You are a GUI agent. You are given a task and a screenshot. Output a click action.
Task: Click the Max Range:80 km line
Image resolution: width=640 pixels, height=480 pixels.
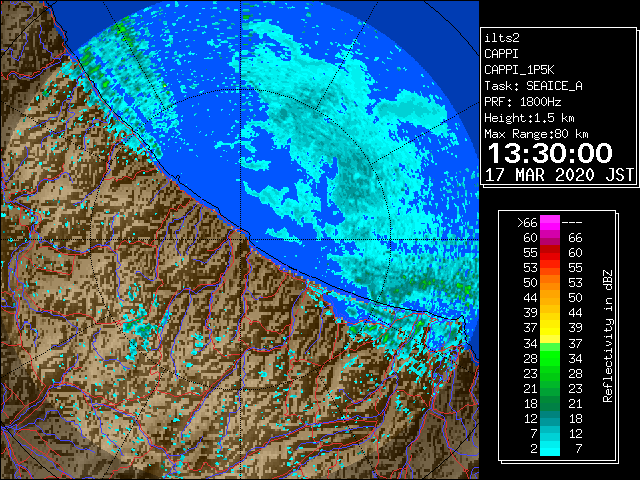pyautogui.click(x=536, y=134)
